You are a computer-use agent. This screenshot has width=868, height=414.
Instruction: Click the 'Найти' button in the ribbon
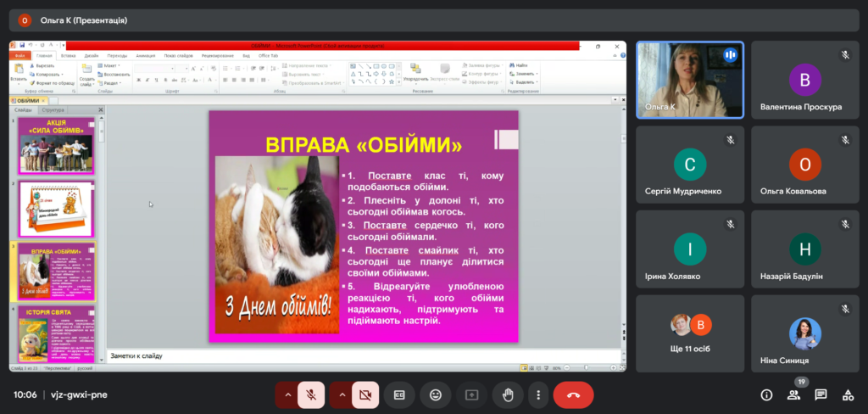pos(521,64)
